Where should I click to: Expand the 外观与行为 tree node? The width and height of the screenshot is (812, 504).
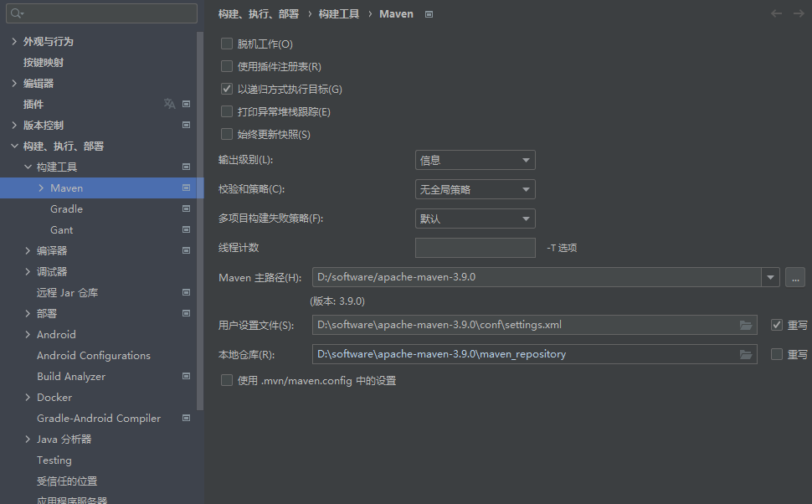(14, 41)
